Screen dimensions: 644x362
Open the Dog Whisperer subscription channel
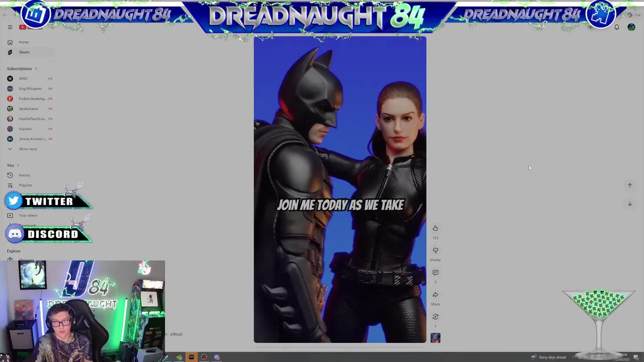click(29, 88)
